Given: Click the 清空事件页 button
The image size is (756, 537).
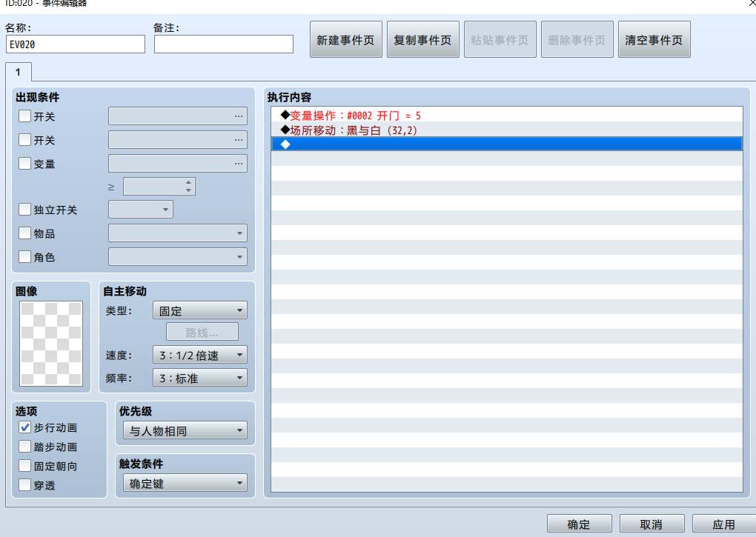Looking at the screenshot, I should pyautogui.click(x=654, y=39).
